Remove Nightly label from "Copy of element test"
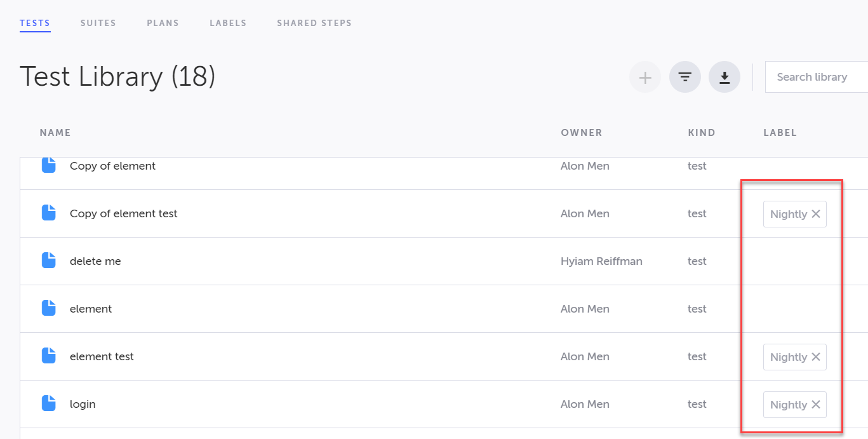The height and width of the screenshot is (439, 868). coord(816,214)
